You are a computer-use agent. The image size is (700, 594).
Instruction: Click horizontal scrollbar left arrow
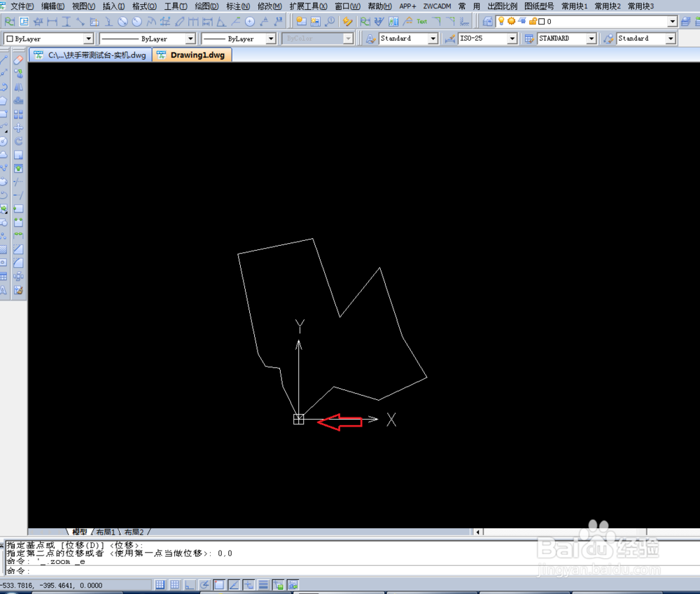(x=477, y=532)
